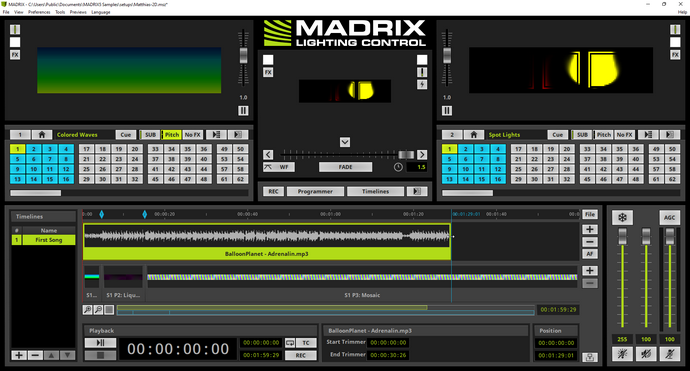Toggle the Pitch button on left deck

(172, 135)
